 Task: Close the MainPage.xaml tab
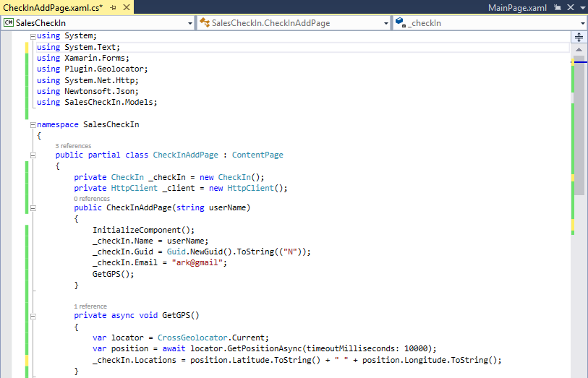tap(571, 7)
